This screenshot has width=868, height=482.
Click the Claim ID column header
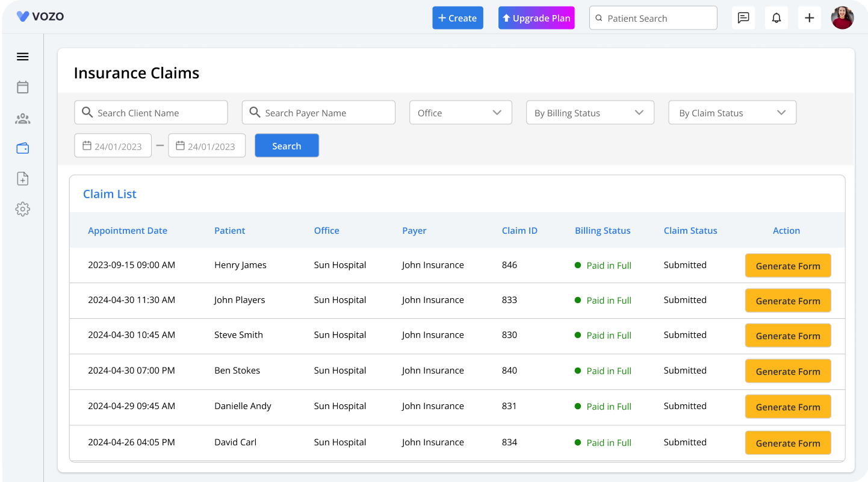click(519, 231)
